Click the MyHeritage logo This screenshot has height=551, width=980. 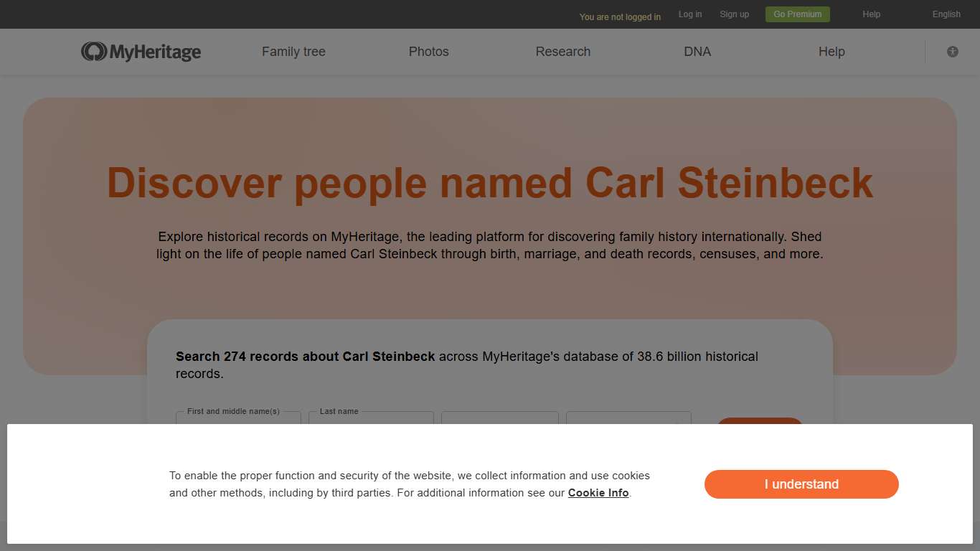click(141, 51)
